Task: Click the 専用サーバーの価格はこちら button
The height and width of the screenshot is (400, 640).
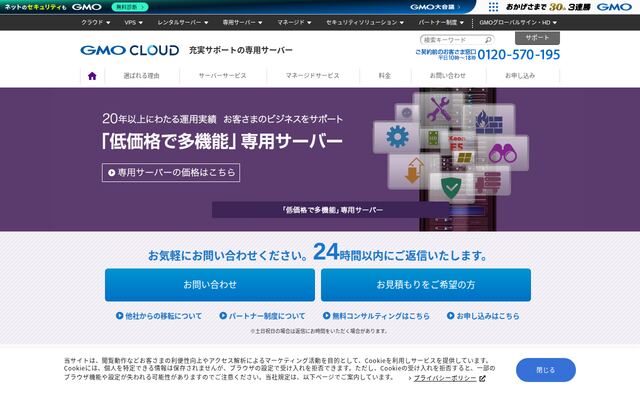Action: click(x=171, y=173)
